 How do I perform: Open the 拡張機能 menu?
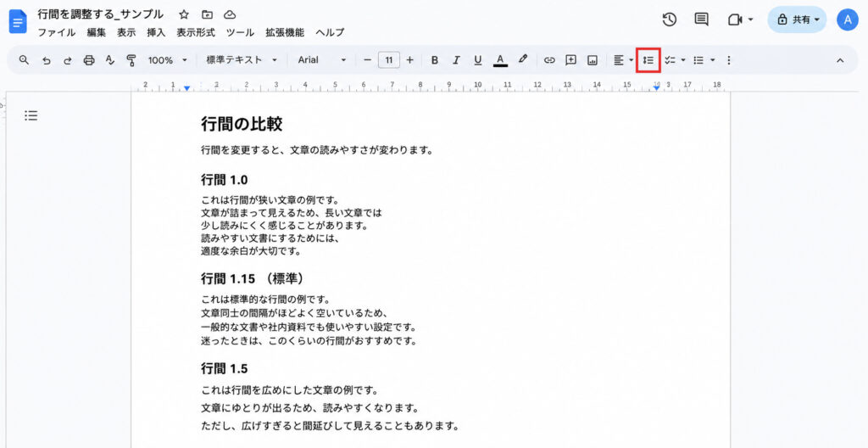point(285,32)
